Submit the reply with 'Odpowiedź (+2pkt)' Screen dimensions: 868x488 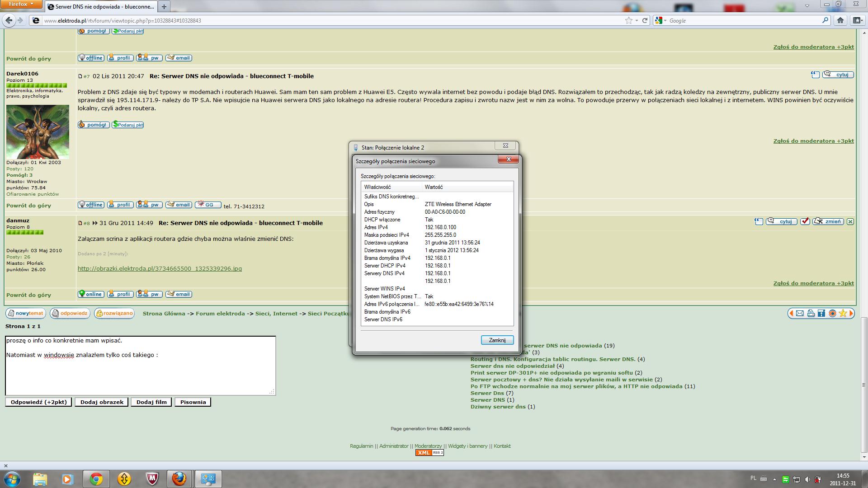39,402
